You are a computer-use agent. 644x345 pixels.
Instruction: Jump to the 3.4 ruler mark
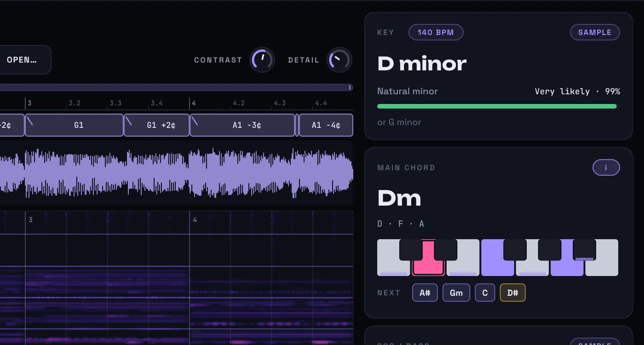coord(156,103)
